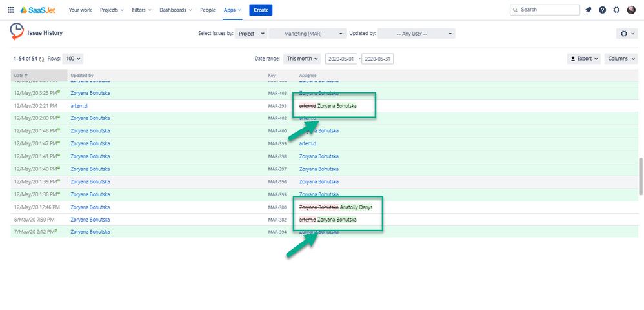644x310 pixels.
Task: Click date 12/May/20 12:46 PM
Action: tap(37, 207)
